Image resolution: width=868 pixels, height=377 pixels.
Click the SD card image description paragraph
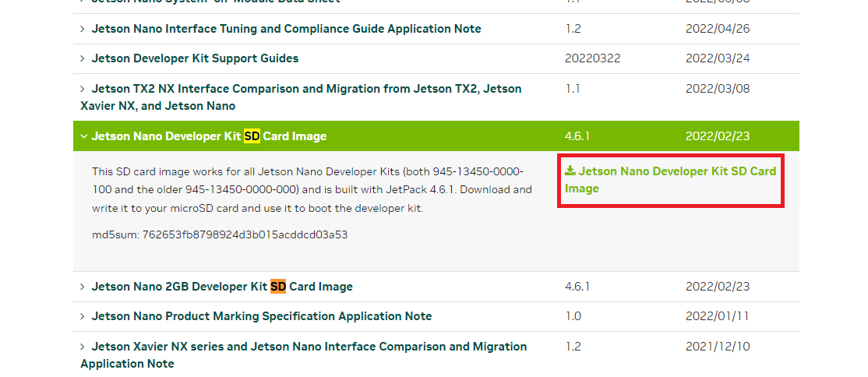(312, 190)
